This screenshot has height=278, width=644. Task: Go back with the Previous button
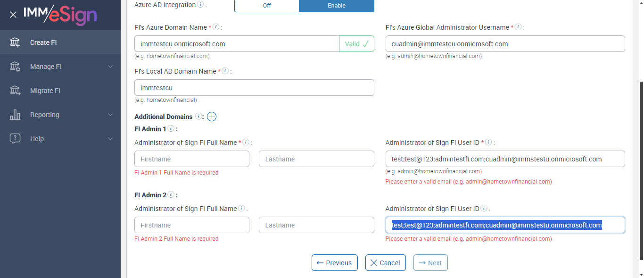(x=334, y=263)
